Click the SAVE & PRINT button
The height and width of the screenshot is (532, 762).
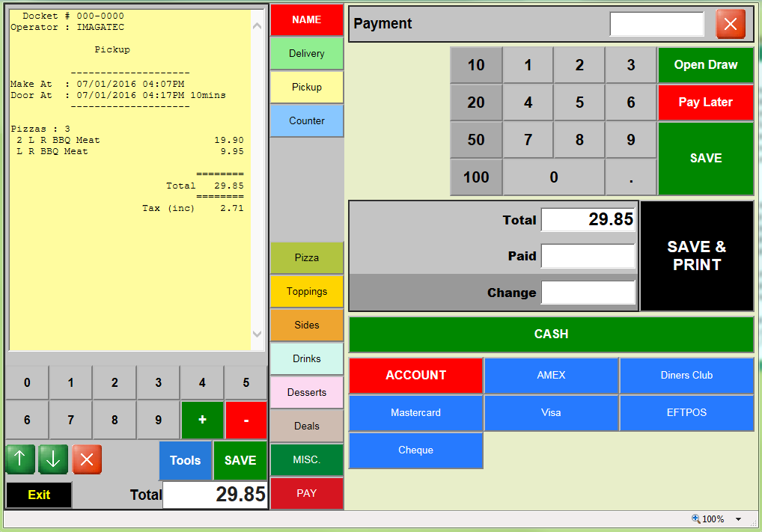[x=697, y=256]
